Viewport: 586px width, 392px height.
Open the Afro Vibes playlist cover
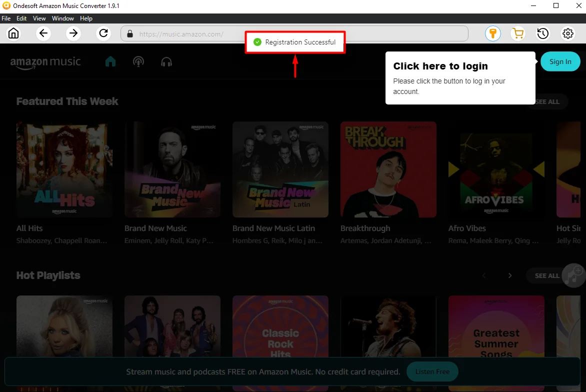[496, 169]
